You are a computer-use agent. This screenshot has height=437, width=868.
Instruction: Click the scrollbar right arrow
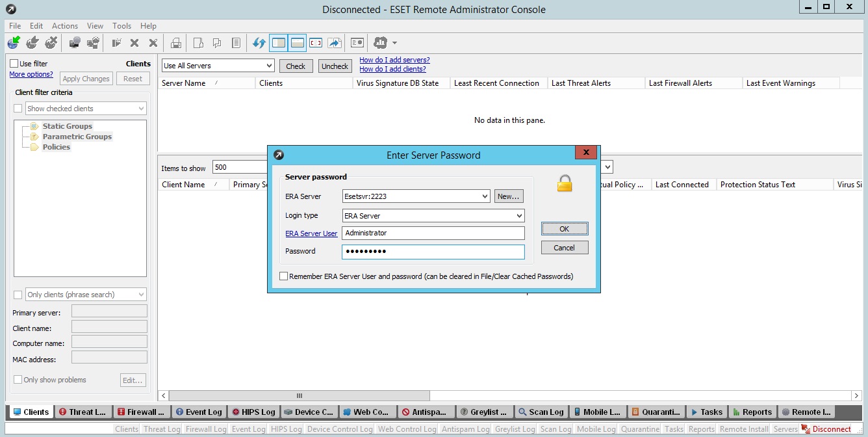pyautogui.click(x=857, y=395)
